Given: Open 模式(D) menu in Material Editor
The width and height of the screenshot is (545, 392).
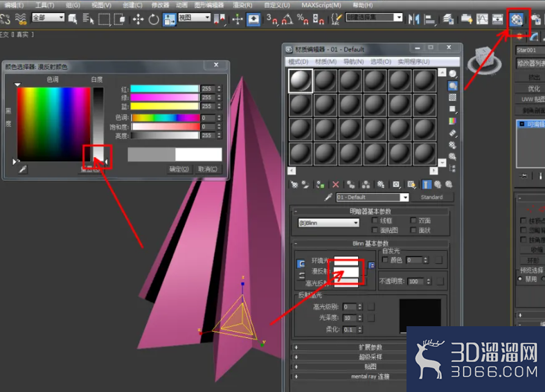Looking at the screenshot, I should pyautogui.click(x=298, y=62).
